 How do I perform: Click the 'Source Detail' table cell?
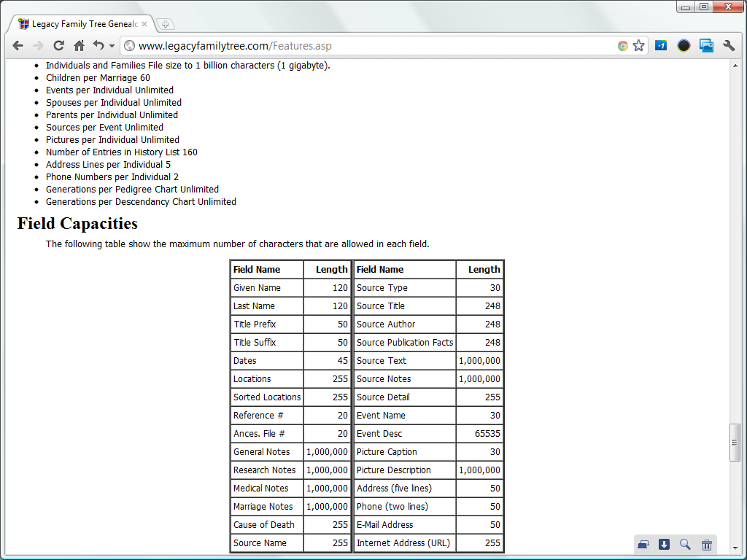click(405, 397)
